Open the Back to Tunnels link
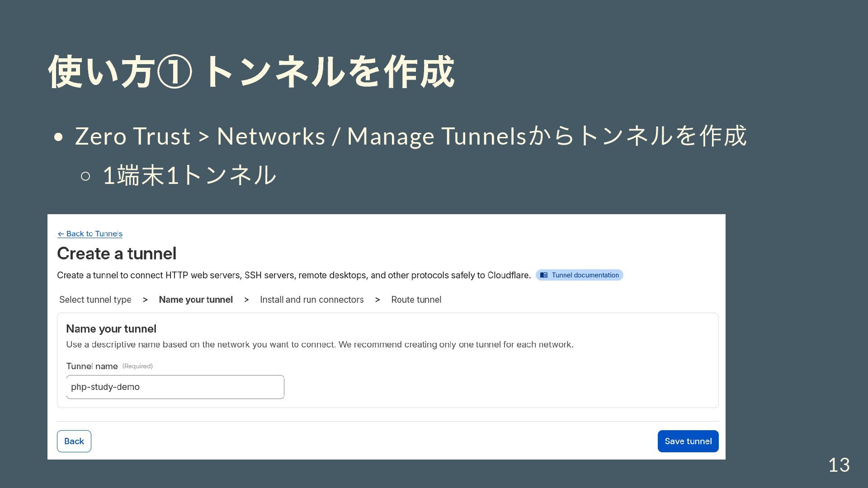This screenshot has height=488, width=868. tap(94, 234)
